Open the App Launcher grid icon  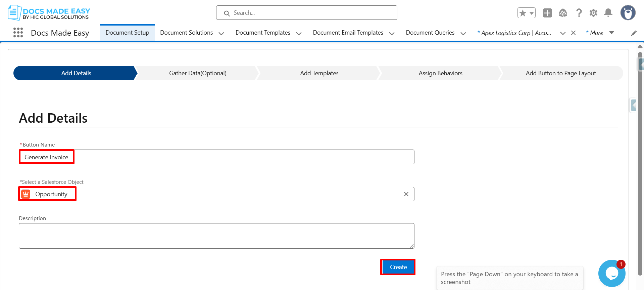click(18, 33)
